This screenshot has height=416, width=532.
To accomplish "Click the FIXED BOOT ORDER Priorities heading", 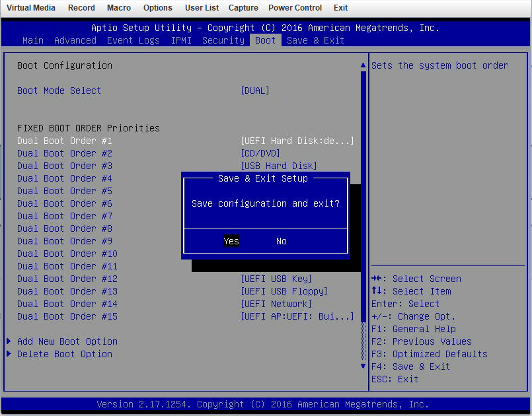I will pyautogui.click(x=88, y=128).
